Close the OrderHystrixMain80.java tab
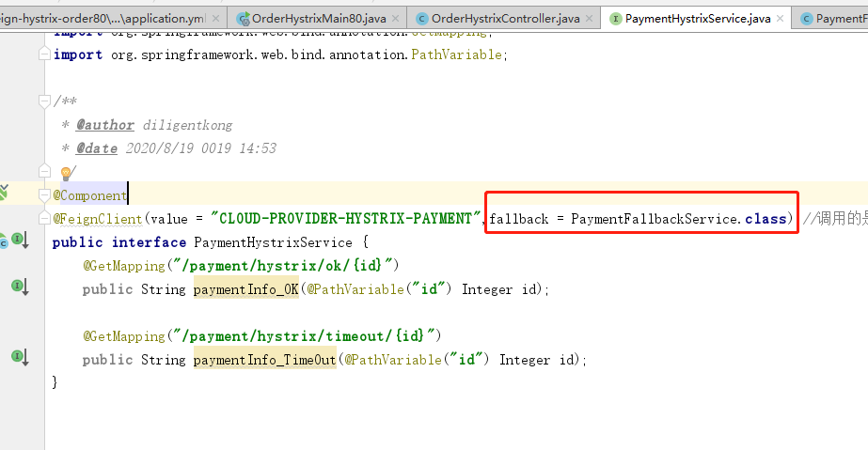 click(x=395, y=18)
